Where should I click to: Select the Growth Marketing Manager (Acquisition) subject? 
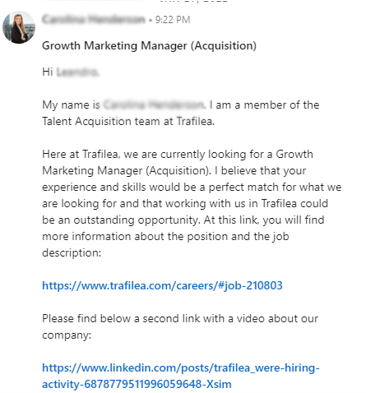tap(149, 46)
